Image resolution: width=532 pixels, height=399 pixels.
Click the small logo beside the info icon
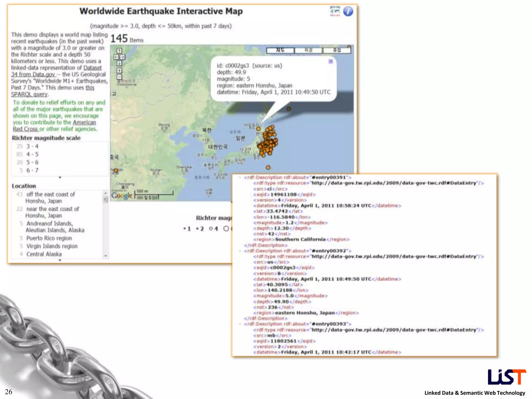tap(335, 11)
